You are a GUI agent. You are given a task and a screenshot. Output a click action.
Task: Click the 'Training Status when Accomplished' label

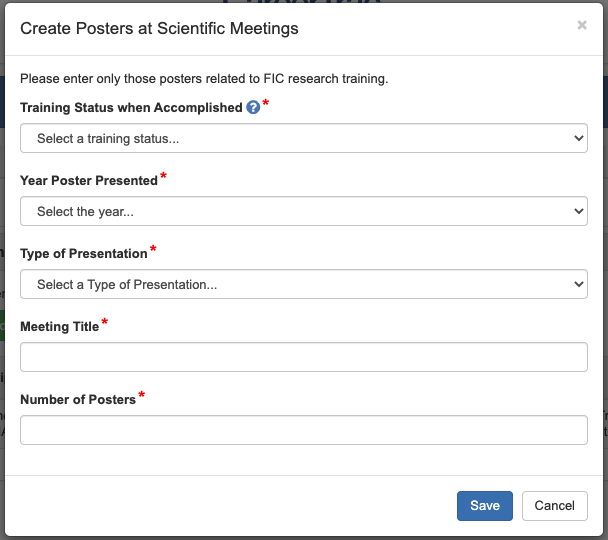pos(131,108)
